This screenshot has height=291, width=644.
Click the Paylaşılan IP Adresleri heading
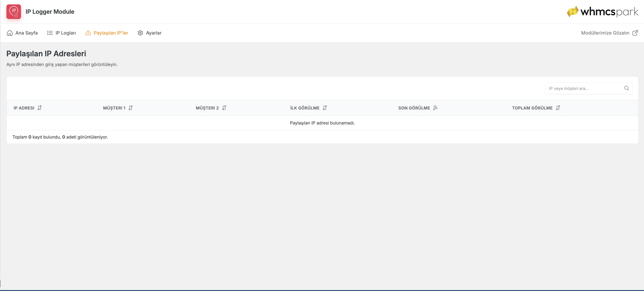tap(46, 54)
